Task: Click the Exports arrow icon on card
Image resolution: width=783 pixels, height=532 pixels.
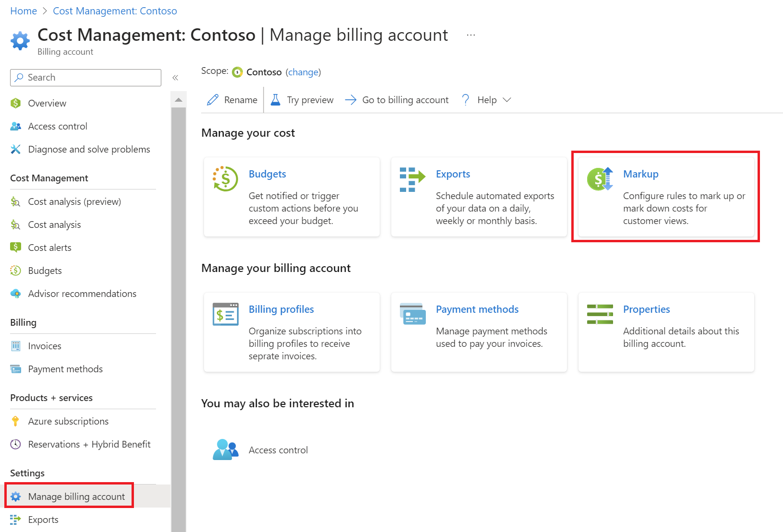Action: pyautogui.click(x=412, y=179)
